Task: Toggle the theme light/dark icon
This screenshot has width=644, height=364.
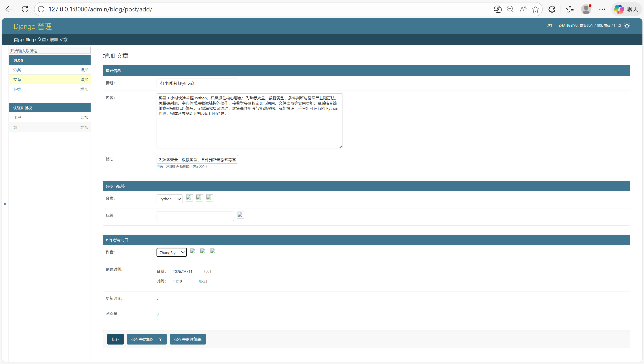Action: [627, 26]
